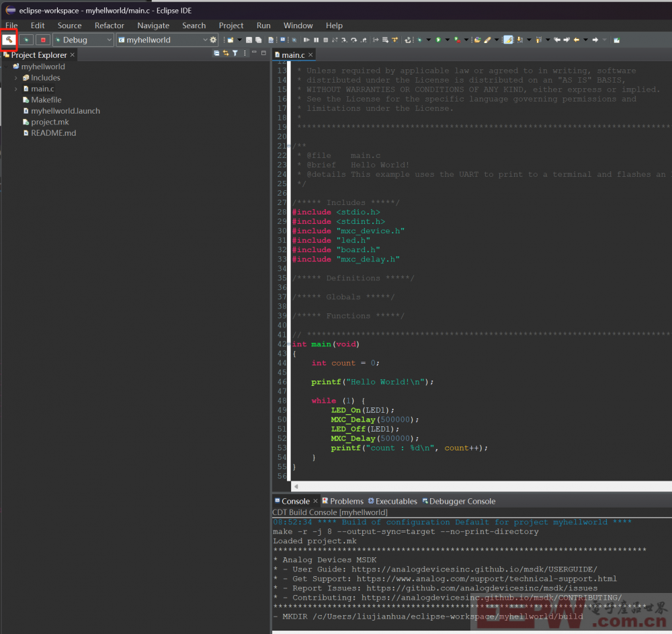
Task: Open Back navigation history dropdown
Action: point(585,40)
